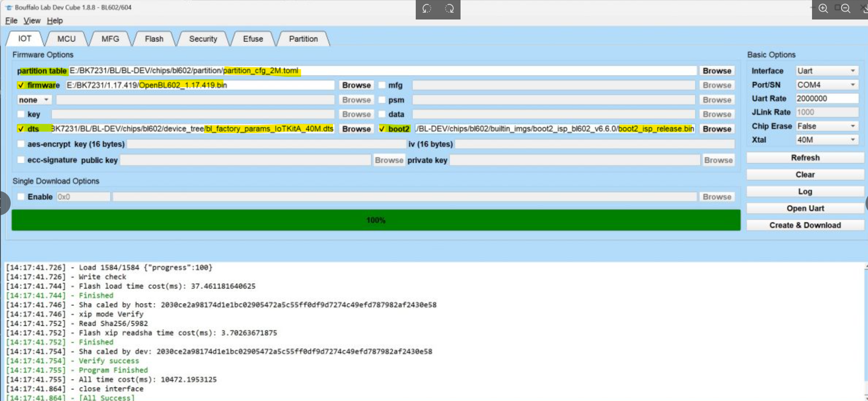Browse for the partition table file

coord(717,71)
